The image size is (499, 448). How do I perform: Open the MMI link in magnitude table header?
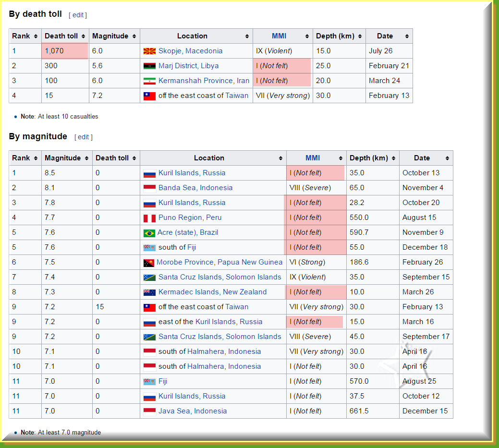click(x=313, y=158)
